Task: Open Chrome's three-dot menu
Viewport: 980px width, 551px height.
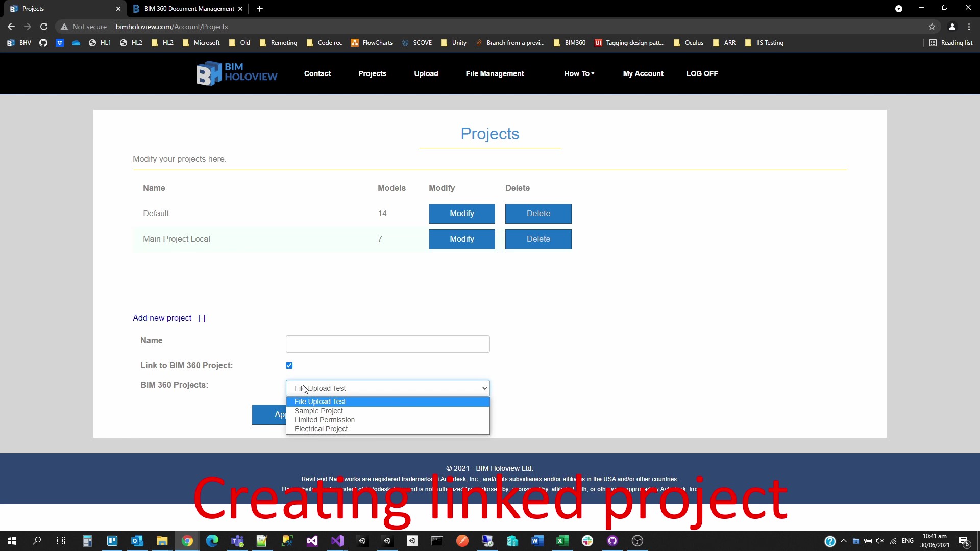Action: point(969,27)
